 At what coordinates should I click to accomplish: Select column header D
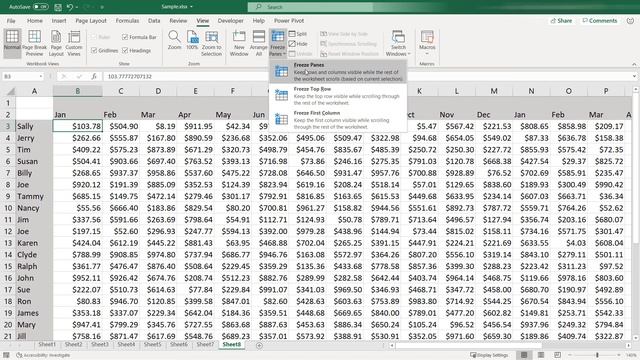[158, 91]
